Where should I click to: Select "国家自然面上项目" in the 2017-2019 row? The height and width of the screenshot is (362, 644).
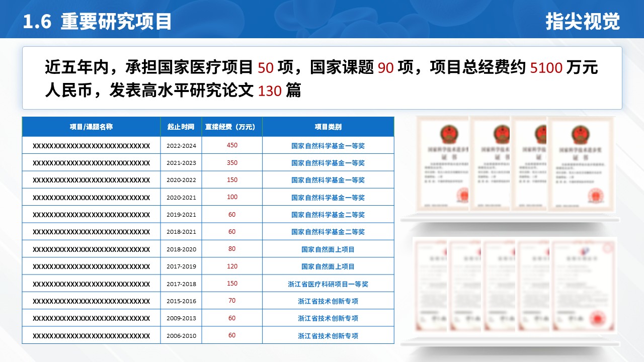click(x=328, y=266)
